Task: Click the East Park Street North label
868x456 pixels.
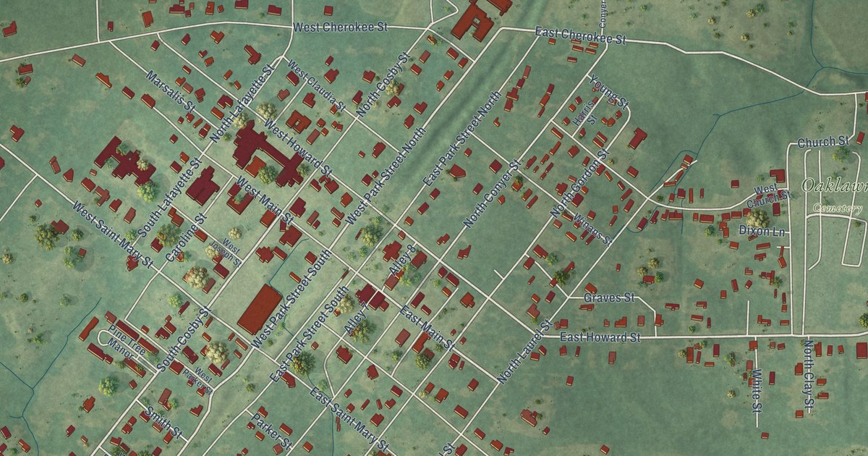Action: coord(463,137)
